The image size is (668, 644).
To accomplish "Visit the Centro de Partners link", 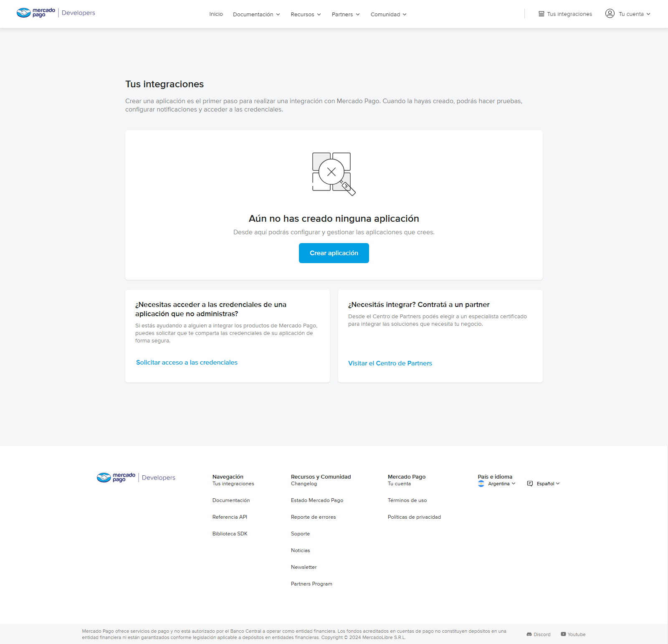I will click(x=390, y=363).
